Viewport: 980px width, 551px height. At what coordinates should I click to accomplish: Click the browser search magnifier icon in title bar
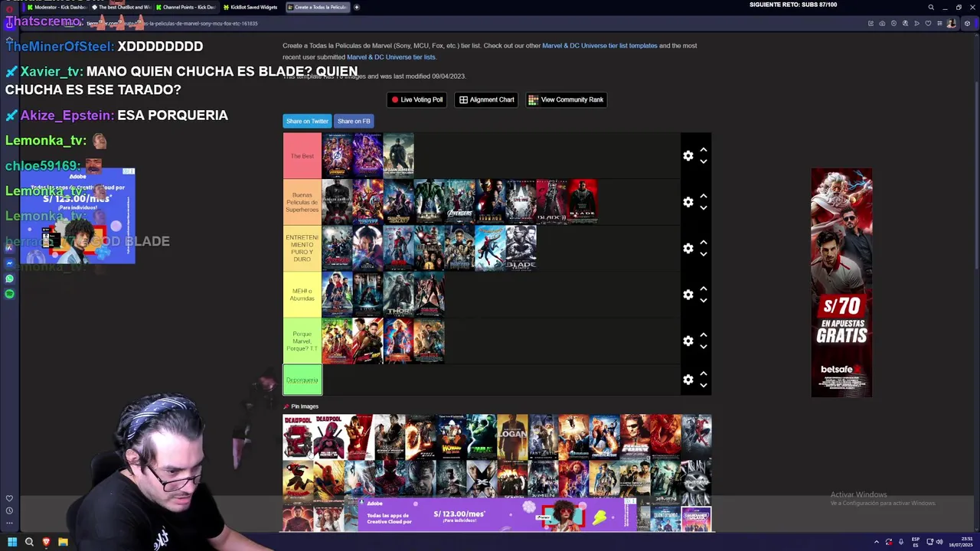931,8
